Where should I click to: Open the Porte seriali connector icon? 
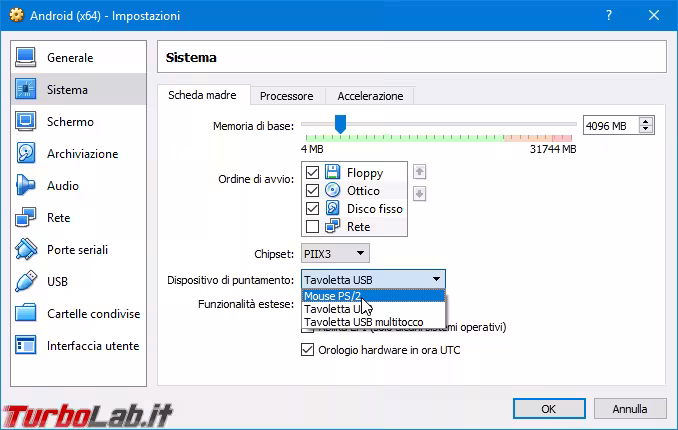pyautogui.click(x=26, y=250)
